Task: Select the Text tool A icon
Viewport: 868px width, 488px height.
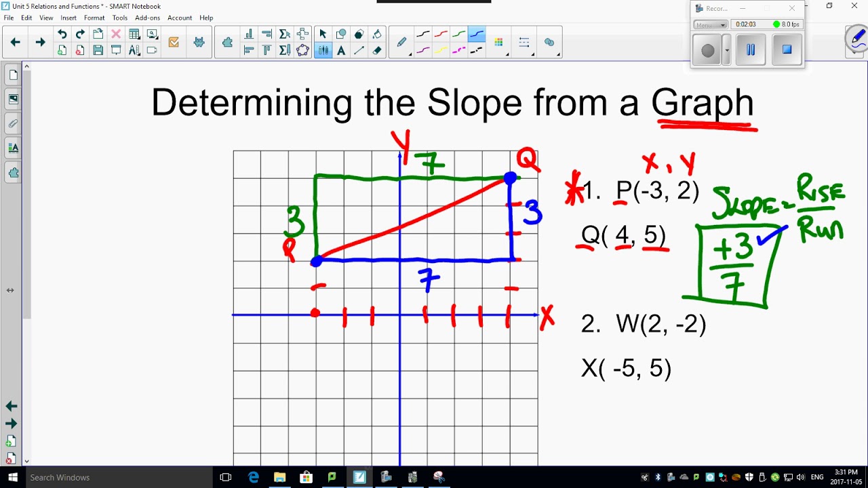Action: pos(341,50)
